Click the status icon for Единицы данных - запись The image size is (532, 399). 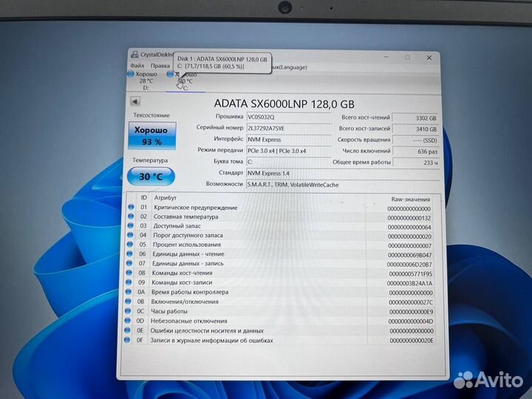[x=129, y=263]
